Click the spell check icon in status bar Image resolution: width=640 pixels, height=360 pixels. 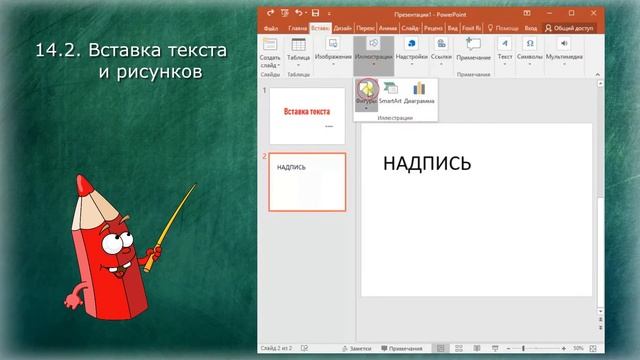tap(304, 348)
